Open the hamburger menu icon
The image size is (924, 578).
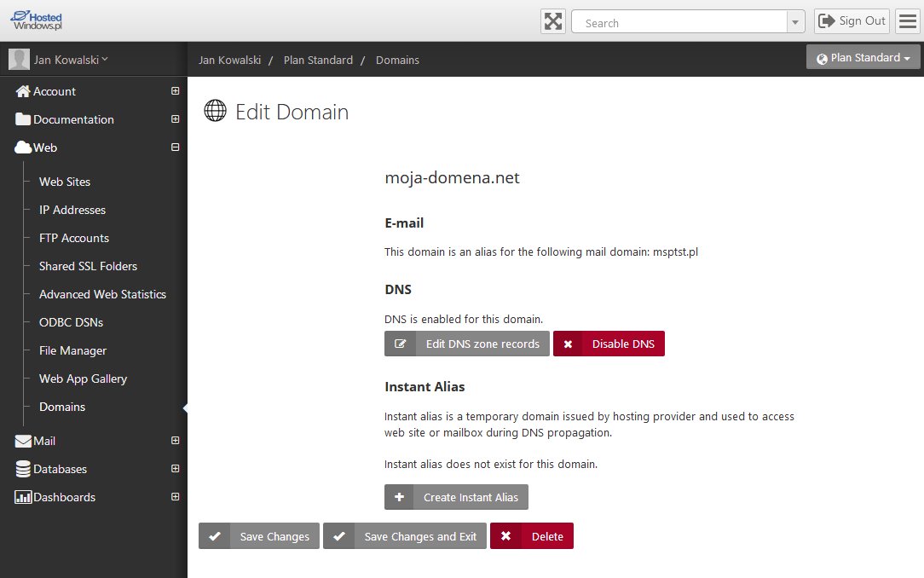tap(908, 22)
